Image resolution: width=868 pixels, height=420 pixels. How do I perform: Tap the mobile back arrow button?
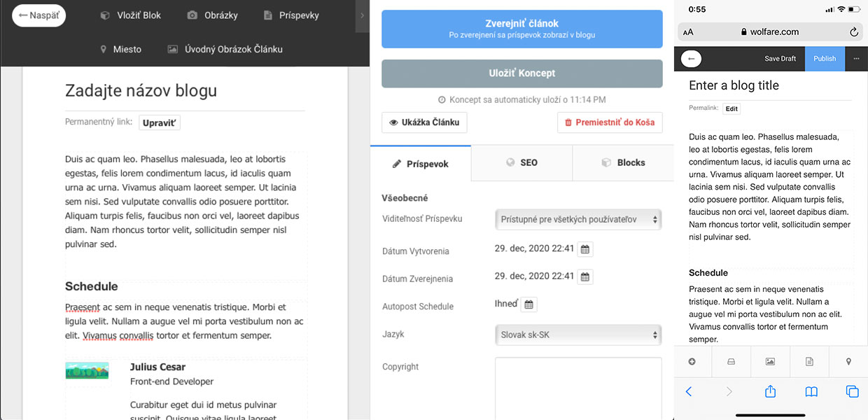pos(692,59)
